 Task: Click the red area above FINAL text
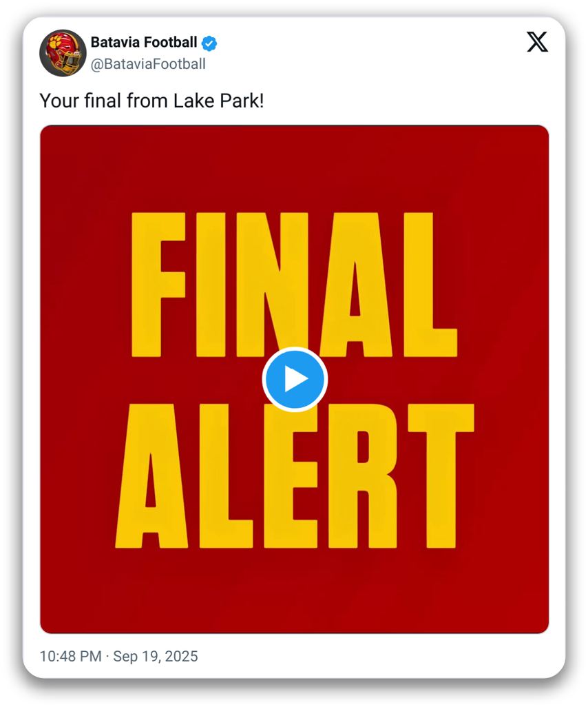pyautogui.click(x=294, y=167)
